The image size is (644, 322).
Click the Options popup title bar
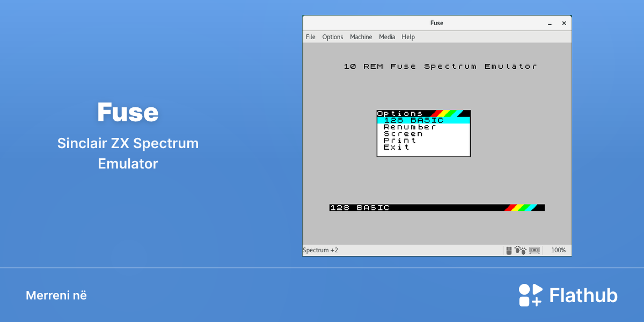click(x=423, y=113)
